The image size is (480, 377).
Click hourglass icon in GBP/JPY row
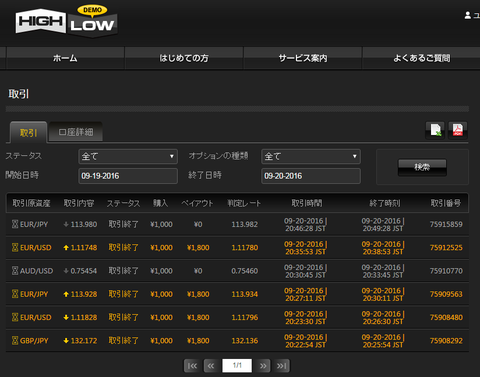click(x=15, y=341)
